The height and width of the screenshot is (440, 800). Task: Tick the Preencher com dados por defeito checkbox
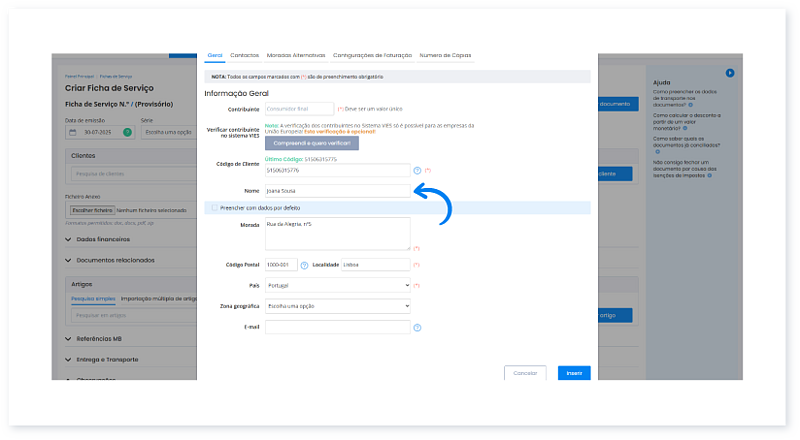tap(212, 208)
